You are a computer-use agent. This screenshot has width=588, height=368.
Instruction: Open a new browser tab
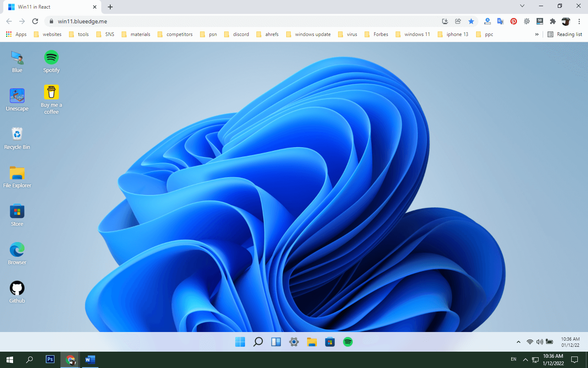(x=110, y=7)
